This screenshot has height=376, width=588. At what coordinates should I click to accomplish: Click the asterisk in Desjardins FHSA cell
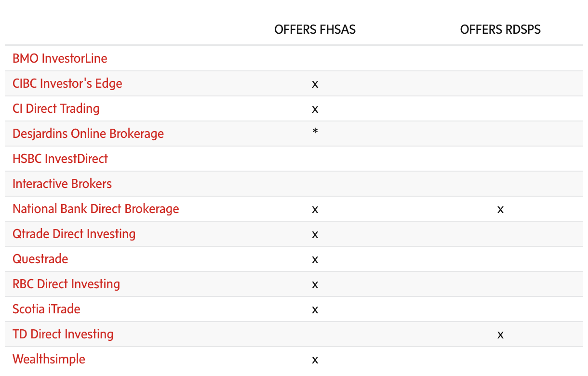[x=315, y=131]
